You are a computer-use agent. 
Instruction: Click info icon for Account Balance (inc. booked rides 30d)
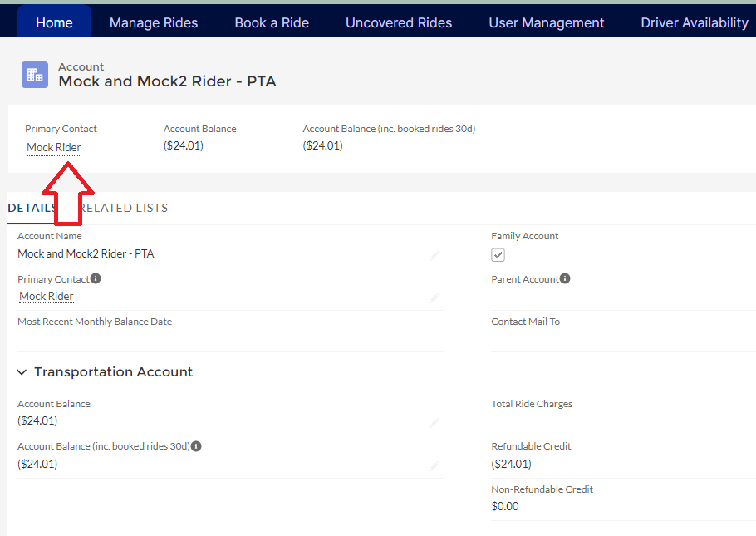point(196,446)
